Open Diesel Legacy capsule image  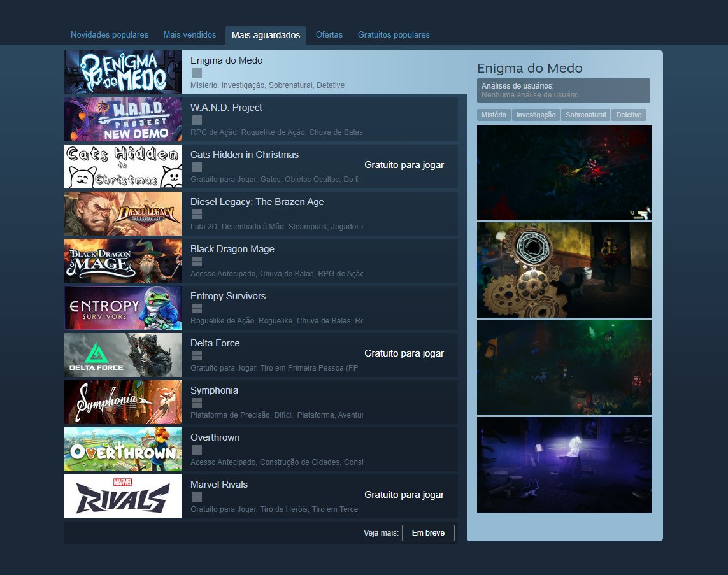click(x=123, y=213)
